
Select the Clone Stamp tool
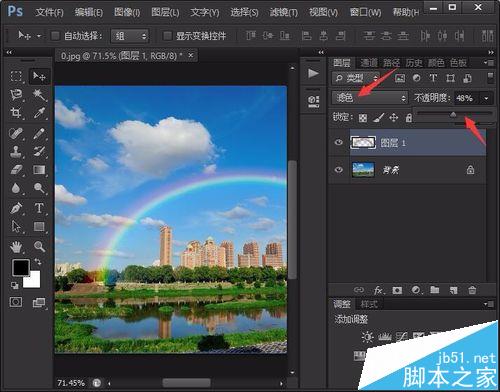(16, 152)
